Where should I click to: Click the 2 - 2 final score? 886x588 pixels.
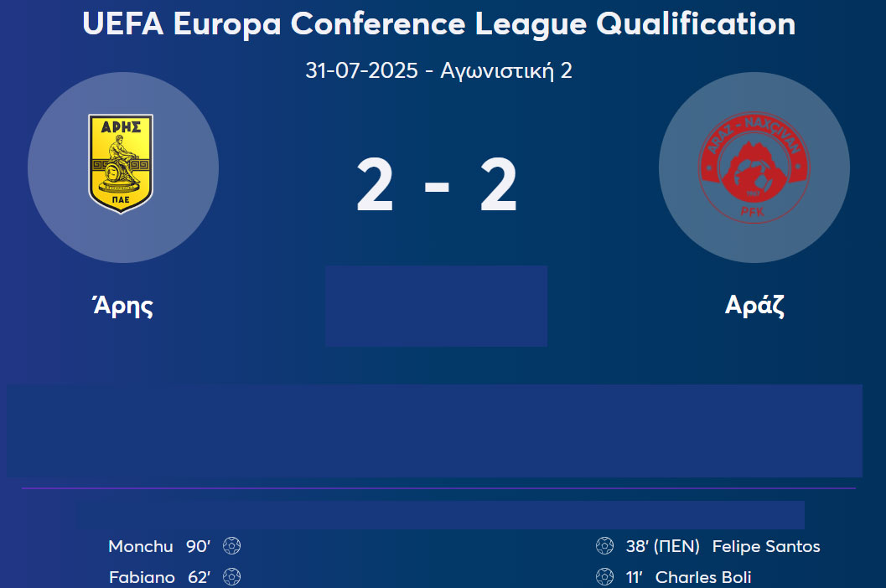(x=437, y=185)
